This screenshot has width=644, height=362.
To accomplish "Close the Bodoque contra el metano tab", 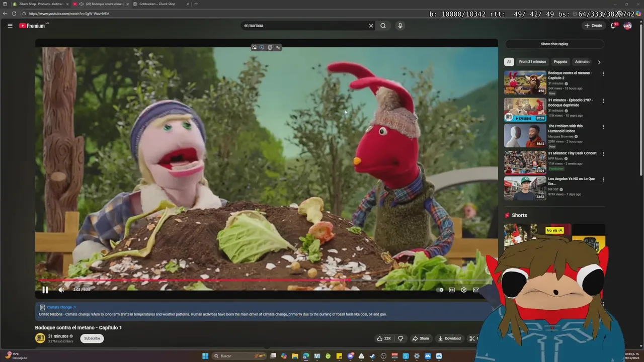I will point(128,4).
